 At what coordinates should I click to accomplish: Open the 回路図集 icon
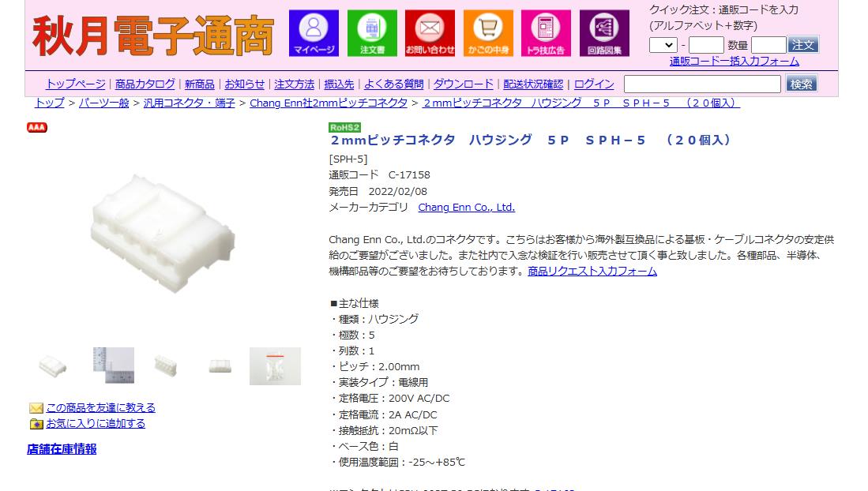604,33
